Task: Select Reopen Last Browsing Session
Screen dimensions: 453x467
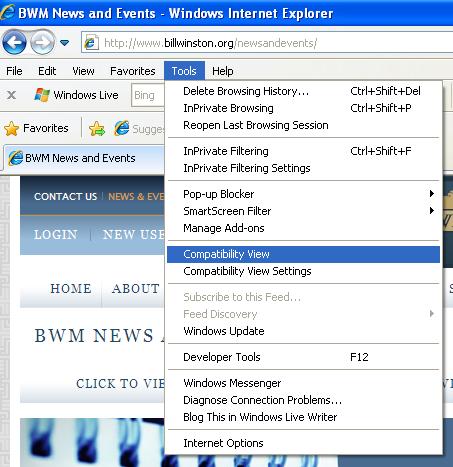Action: click(303, 125)
